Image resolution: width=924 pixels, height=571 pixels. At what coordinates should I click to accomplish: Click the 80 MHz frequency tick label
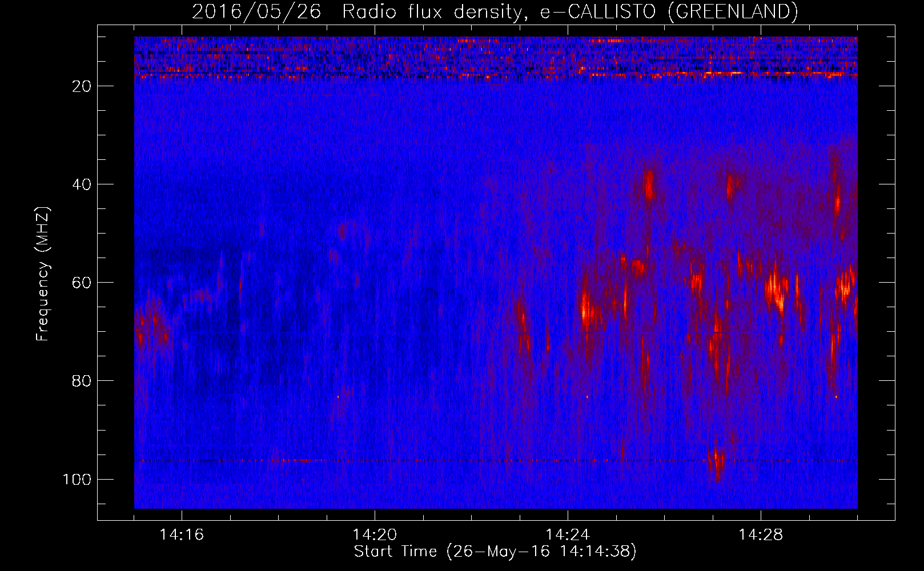pyautogui.click(x=82, y=381)
